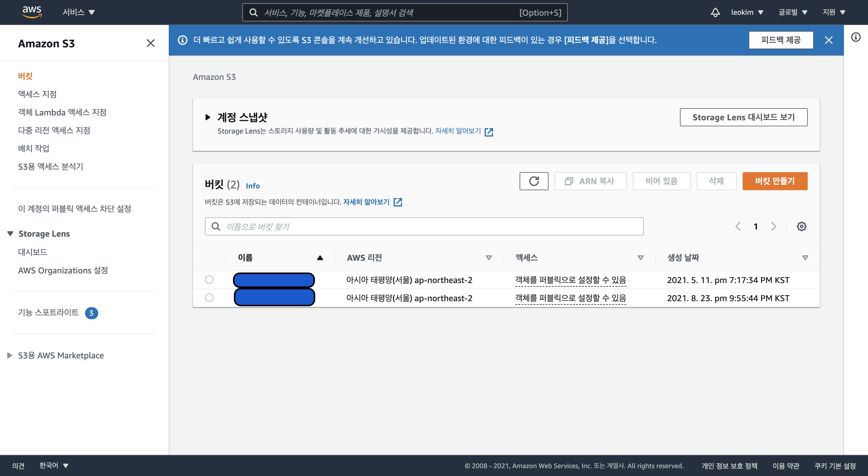Click 자세히 알아보기 link under 계정 스냅샷

[x=458, y=131]
